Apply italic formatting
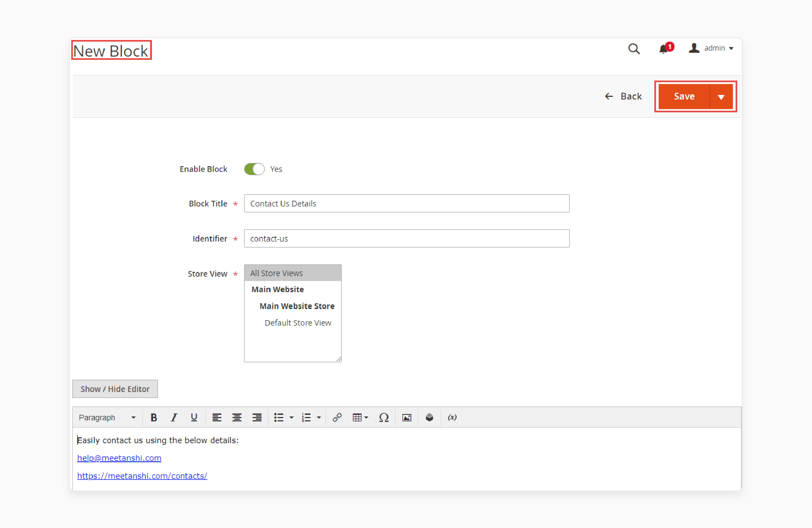Image resolution: width=812 pixels, height=528 pixels. coord(174,417)
